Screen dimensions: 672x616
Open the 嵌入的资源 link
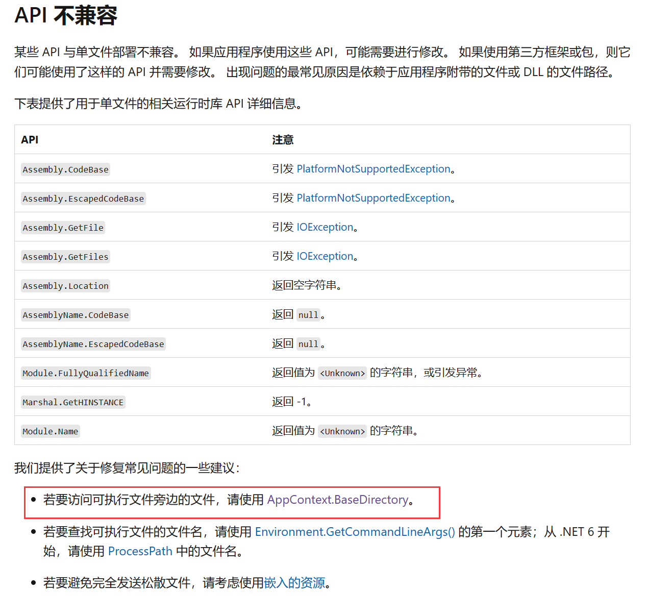click(x=294, y=582)
